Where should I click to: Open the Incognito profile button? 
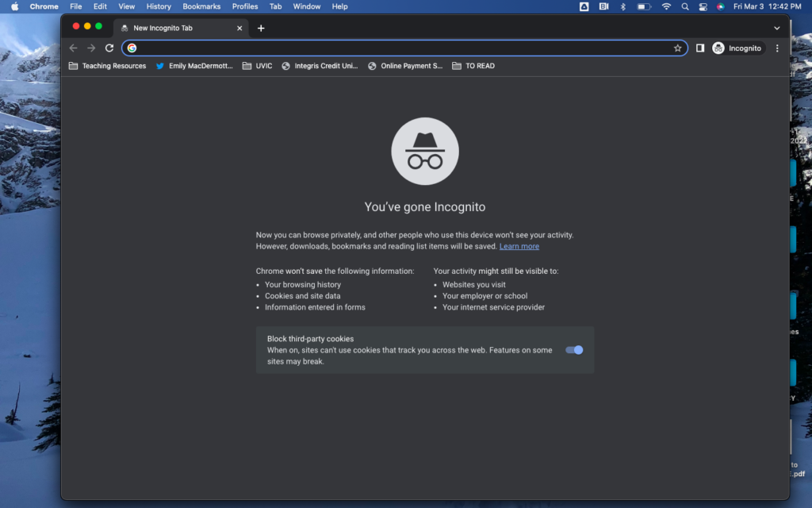coord(737,48)
